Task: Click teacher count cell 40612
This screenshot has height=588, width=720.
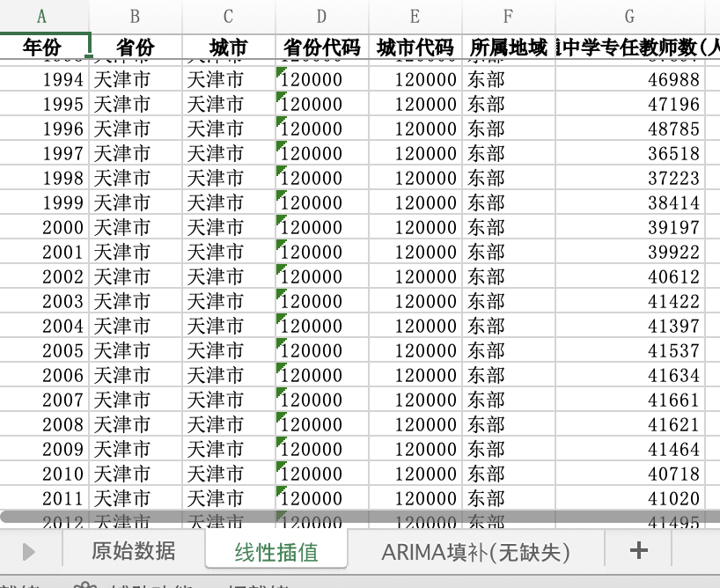Action: click(x=630, y=276)
